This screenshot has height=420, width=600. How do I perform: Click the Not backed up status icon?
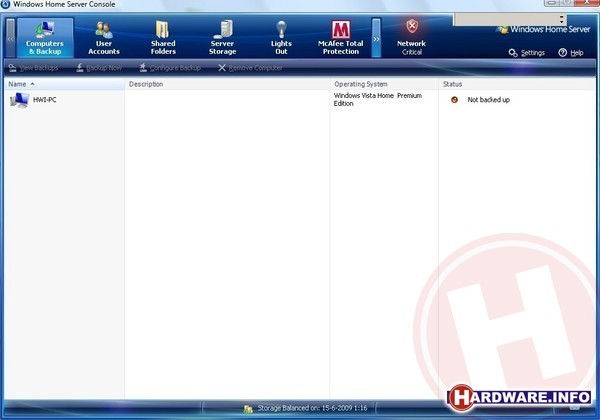pos(454,100)
